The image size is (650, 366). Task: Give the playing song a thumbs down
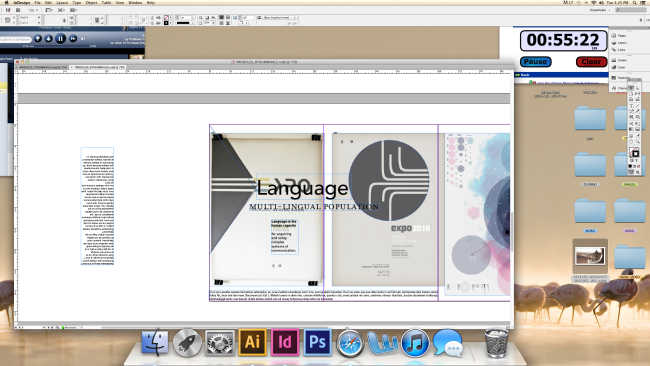coord(38,39)
